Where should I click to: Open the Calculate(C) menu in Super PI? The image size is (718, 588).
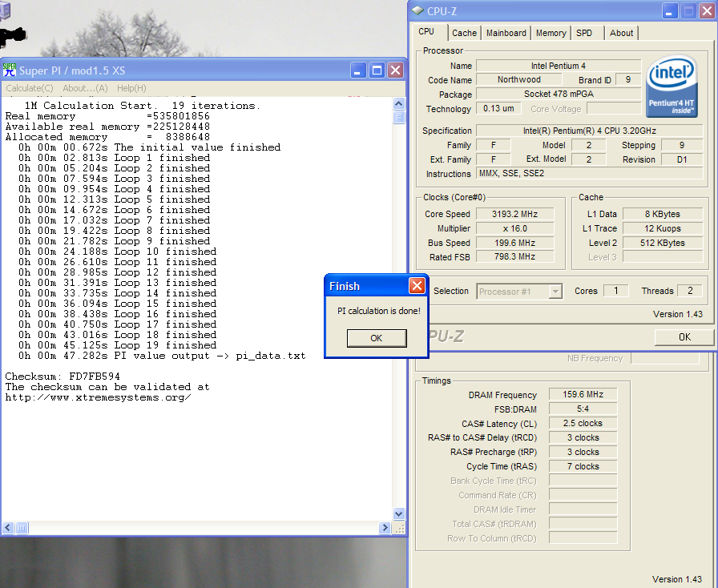(30, 88)
